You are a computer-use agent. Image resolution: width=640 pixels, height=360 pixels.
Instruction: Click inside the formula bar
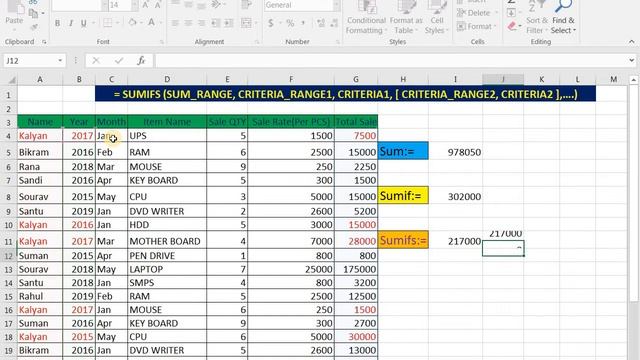(x=391, y=61)
